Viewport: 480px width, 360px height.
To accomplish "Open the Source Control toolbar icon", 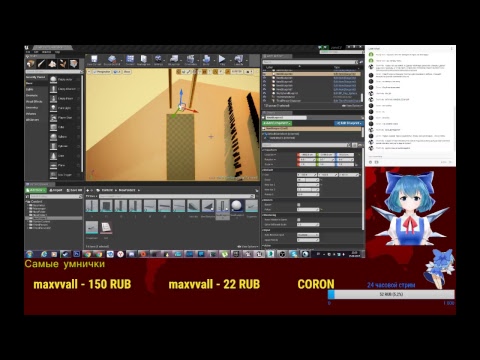I will [112, 60].
